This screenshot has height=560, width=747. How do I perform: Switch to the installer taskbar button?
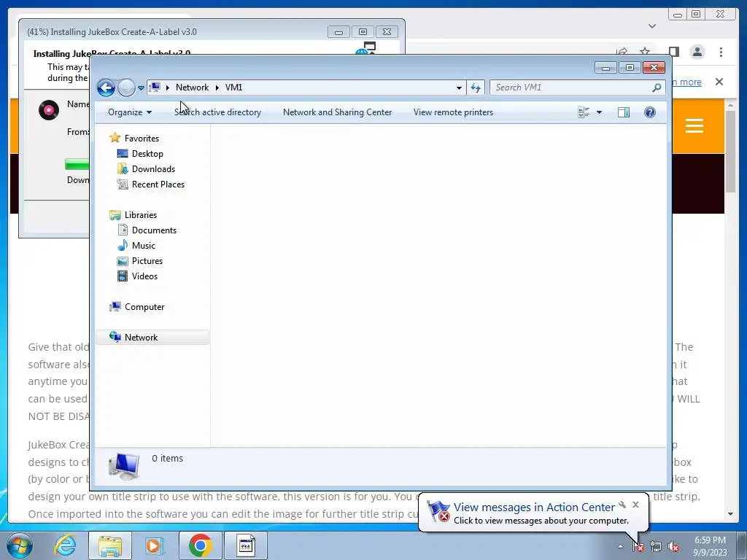pyautogui.click(x=246, y=545)
